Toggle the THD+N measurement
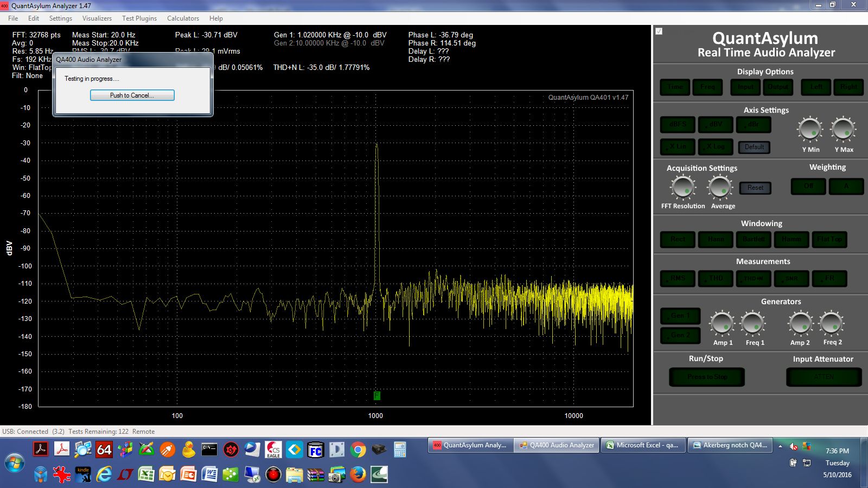The width and height of the screenshot is (868, 488). tap(754, 278)
